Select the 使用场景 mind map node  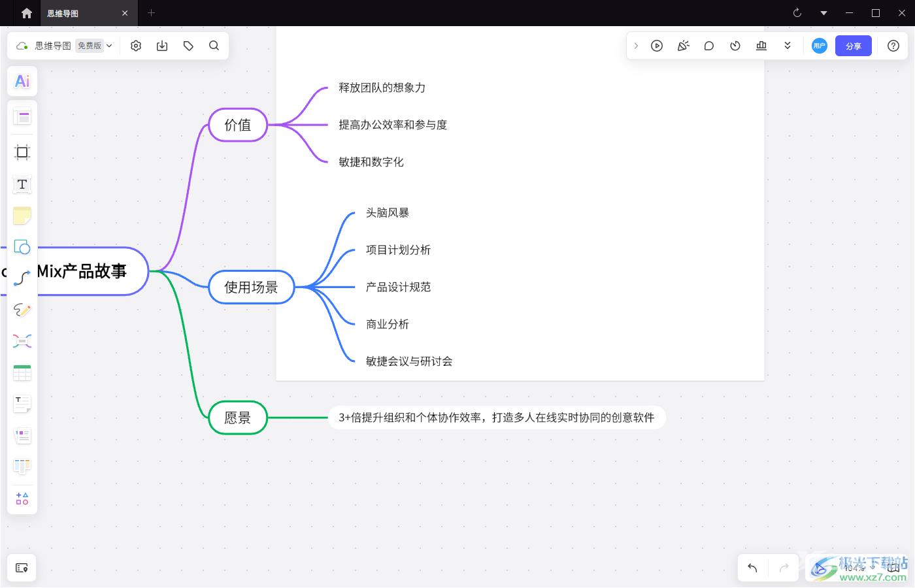click(252, 287)
